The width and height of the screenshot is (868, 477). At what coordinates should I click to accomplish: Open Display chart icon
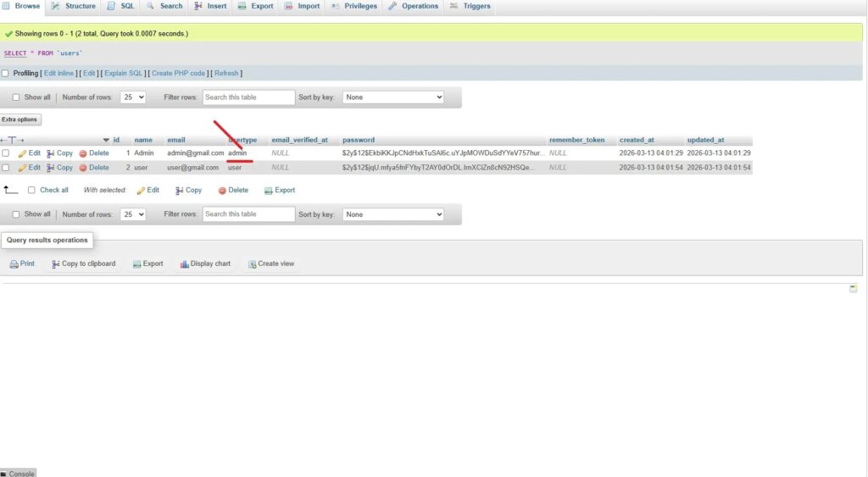[184, 263]
